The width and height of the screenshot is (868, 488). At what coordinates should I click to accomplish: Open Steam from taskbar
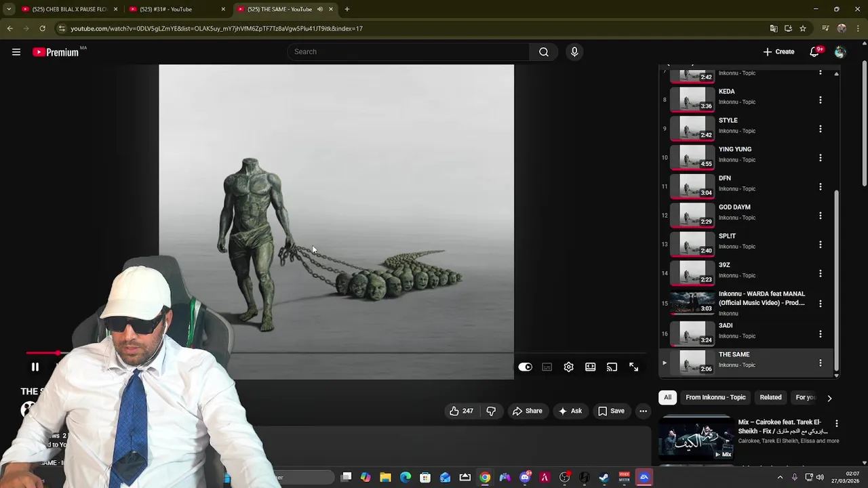point(604,477)
